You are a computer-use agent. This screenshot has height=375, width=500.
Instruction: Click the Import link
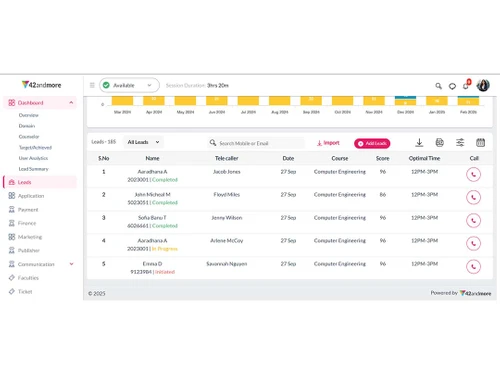coord(328,143)
